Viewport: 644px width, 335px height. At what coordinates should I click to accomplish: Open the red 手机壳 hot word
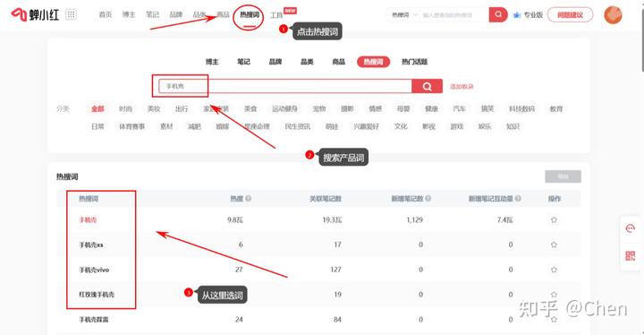(x=88, y=220)
